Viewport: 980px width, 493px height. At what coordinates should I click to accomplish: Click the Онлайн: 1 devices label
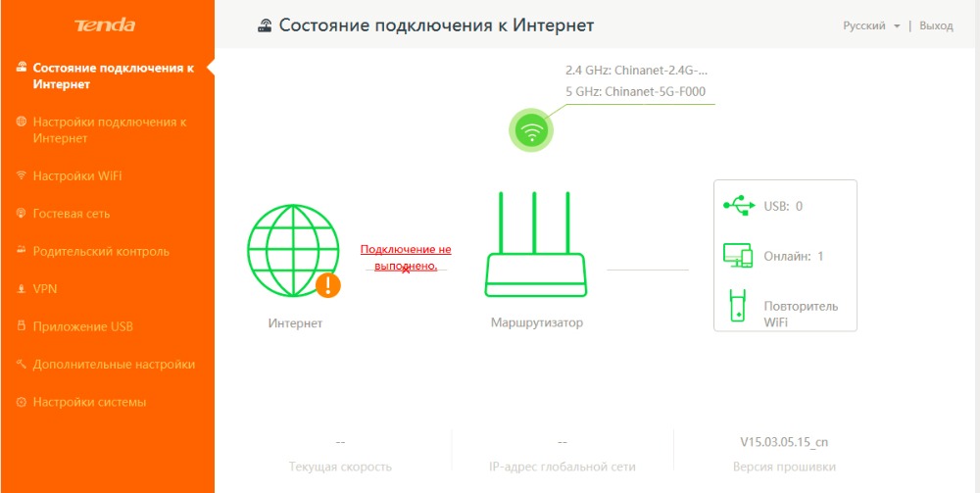[x=794, y=256]
